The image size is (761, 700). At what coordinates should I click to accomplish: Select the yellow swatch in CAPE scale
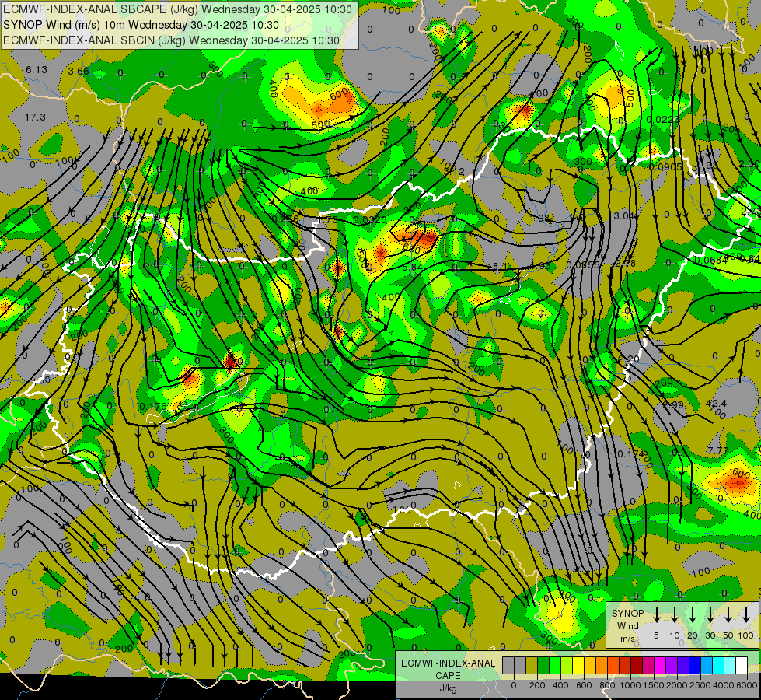(x=578, y=665)
